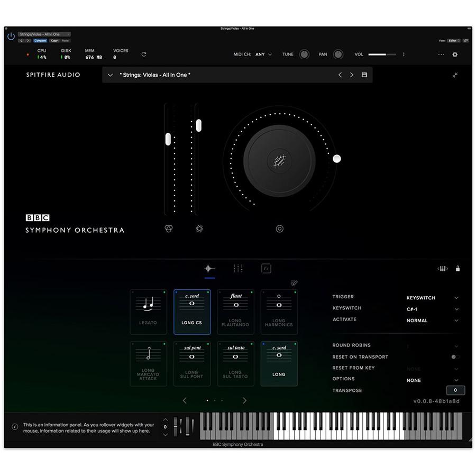Open the KEYSWITCH C#-1 dropdown

pos(432,309)
